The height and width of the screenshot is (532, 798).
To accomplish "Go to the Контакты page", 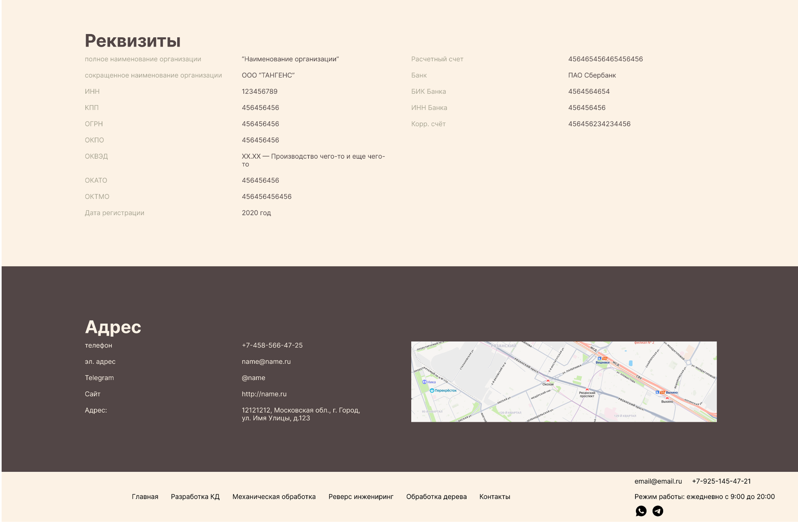I will pyautogui.click(x=494, y=497).
